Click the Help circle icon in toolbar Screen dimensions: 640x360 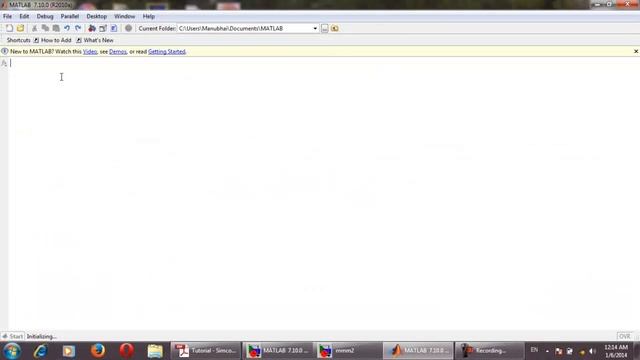[129, 28]
